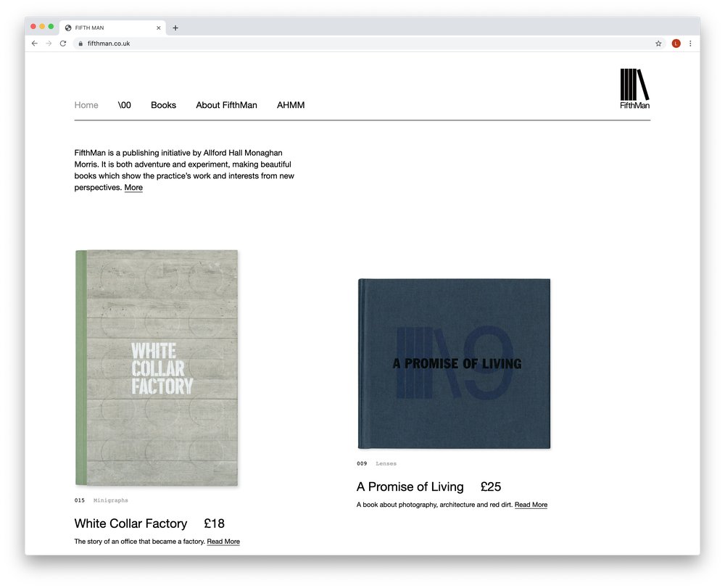Select the FIFTH MAN browser tab
The width and height of the screenshot is (725, 588).
(x=112, y=28)
